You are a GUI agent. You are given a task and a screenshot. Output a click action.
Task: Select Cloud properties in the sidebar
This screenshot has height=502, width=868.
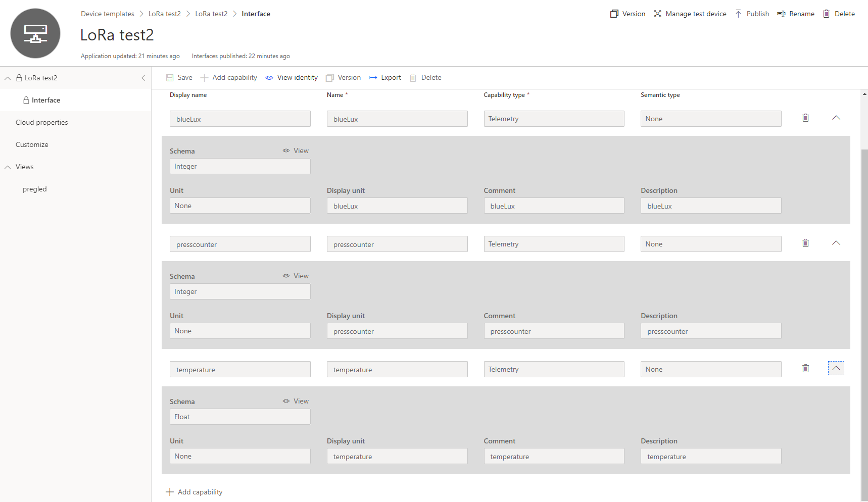pyautogui.click(x=42, y=122)
